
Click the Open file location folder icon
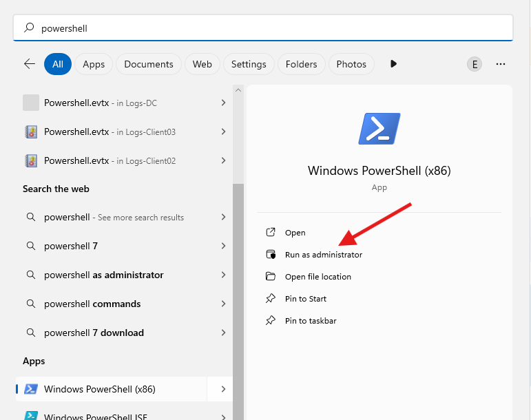[271, 277]
